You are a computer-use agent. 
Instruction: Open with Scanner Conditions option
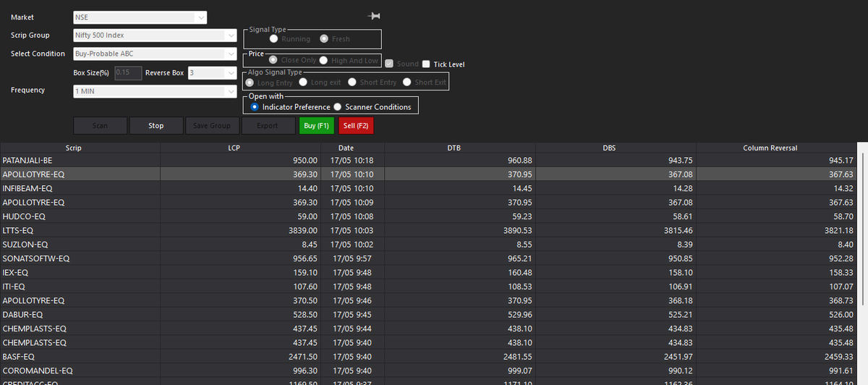(338, 107)
